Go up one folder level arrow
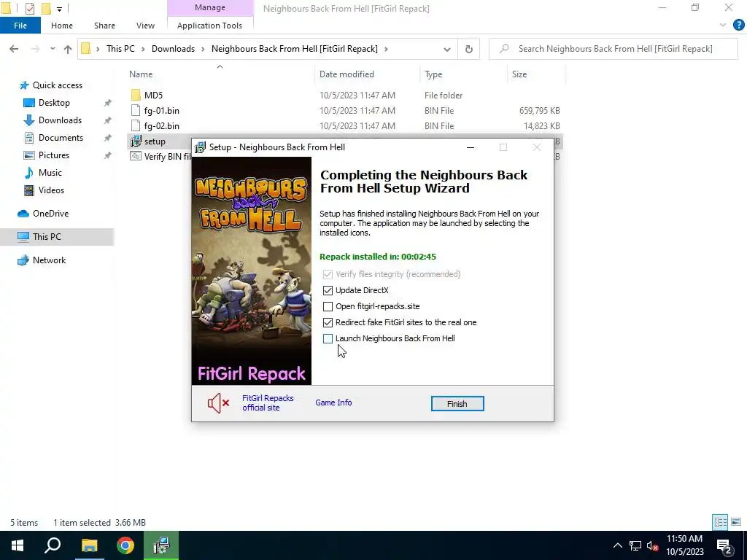 68,49
